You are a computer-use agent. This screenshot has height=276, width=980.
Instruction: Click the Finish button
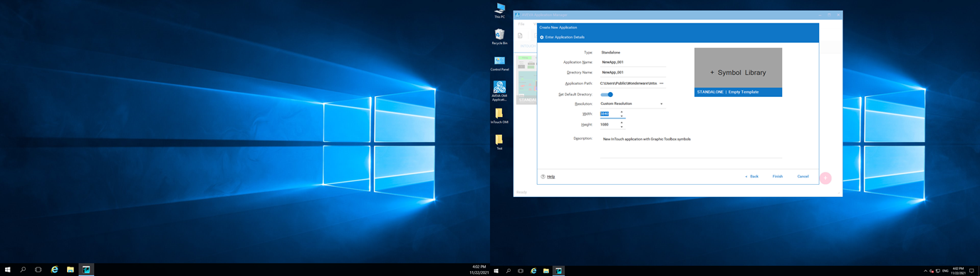(x=778, y=176)
